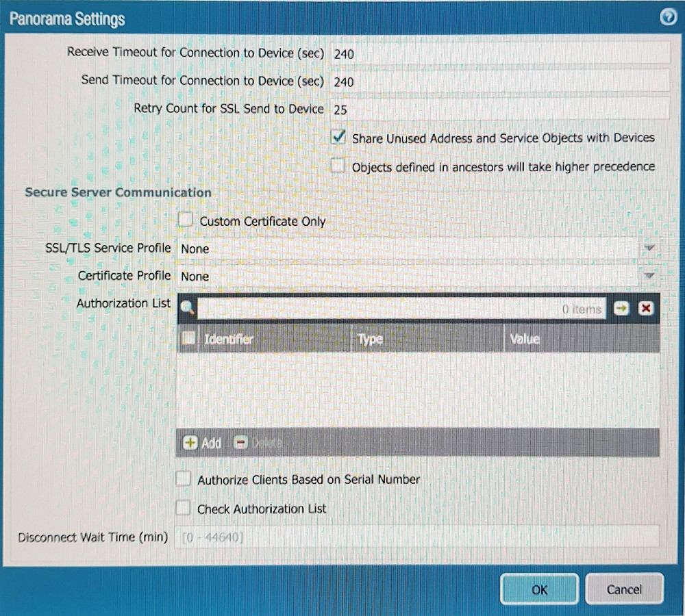The image size is (685, 616).
Task: Enable Objects defined in ancestors precedence
Action: pos(338,166)
